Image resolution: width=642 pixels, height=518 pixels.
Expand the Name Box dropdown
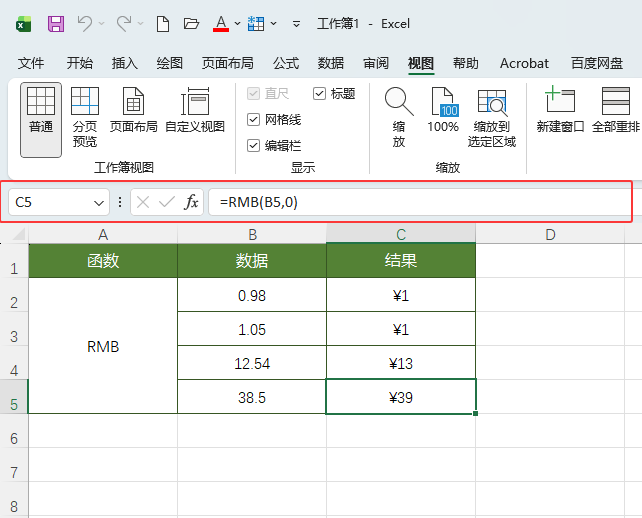pyautogui.click(x=99, y=202)
